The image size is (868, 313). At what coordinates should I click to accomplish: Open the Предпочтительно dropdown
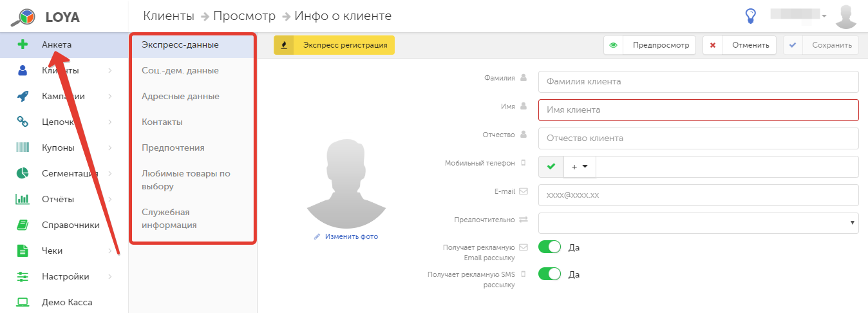coord(699,222)
